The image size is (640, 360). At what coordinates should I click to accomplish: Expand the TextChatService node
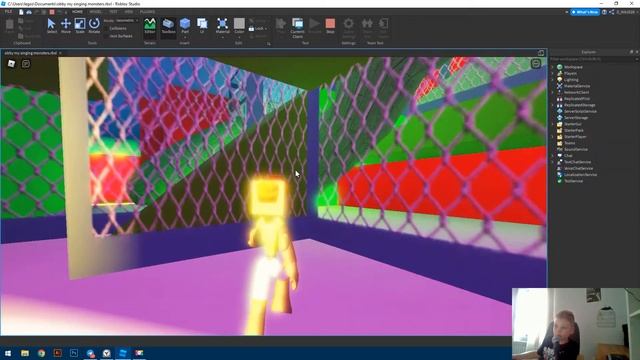553,162
